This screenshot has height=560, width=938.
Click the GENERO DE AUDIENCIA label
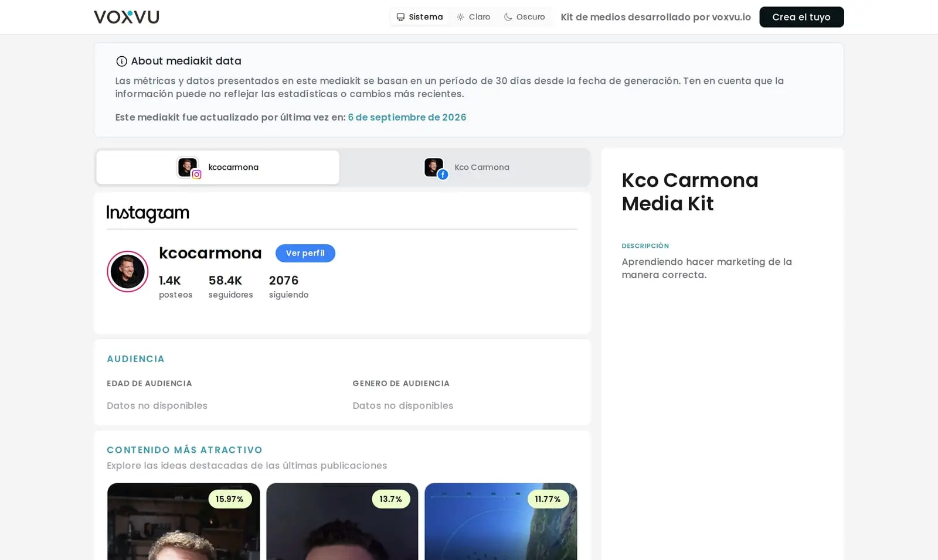pos(401,383)
